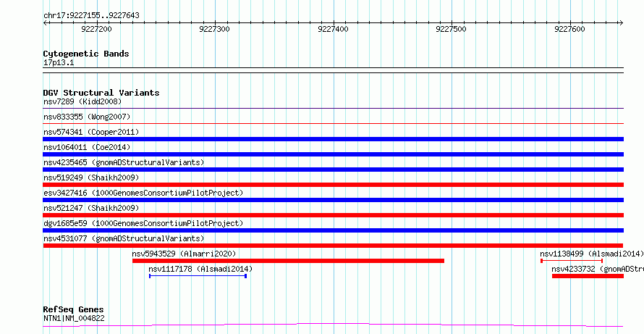Image resolution: width=644 pixels, height=334 pixels.
Task: Click the left arrowhead of the ruler
Action: point(45,23)
